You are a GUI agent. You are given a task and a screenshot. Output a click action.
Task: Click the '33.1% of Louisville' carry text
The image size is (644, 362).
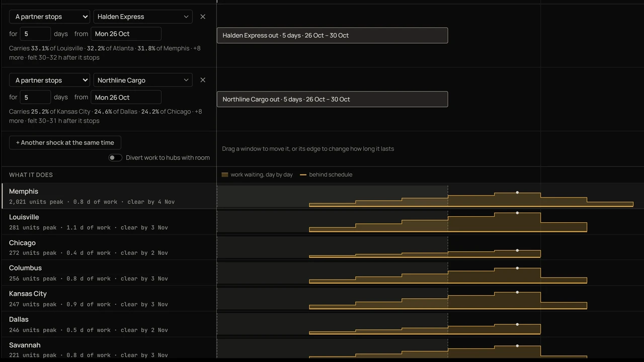point(57,48)
